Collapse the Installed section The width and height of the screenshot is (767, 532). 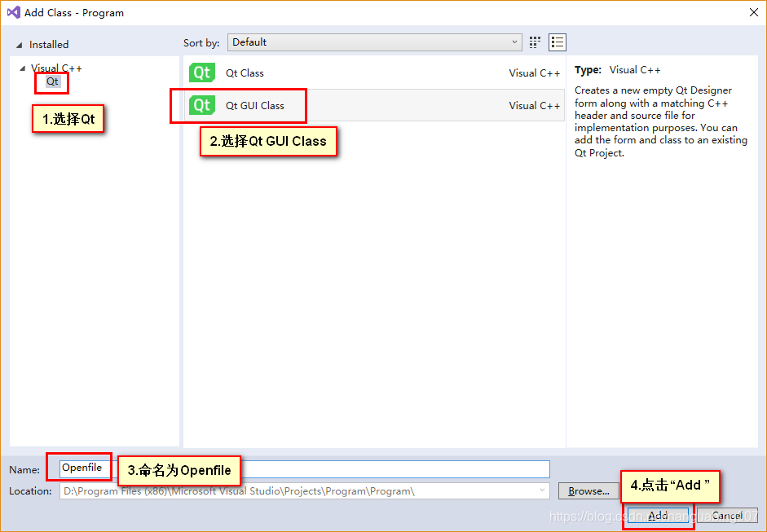[x=19, y=45]
